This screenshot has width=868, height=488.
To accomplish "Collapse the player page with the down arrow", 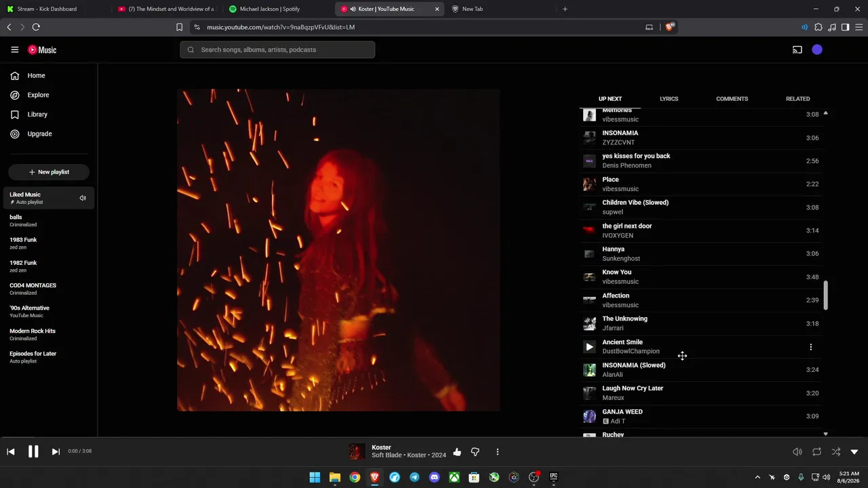I will coord(854,451).
